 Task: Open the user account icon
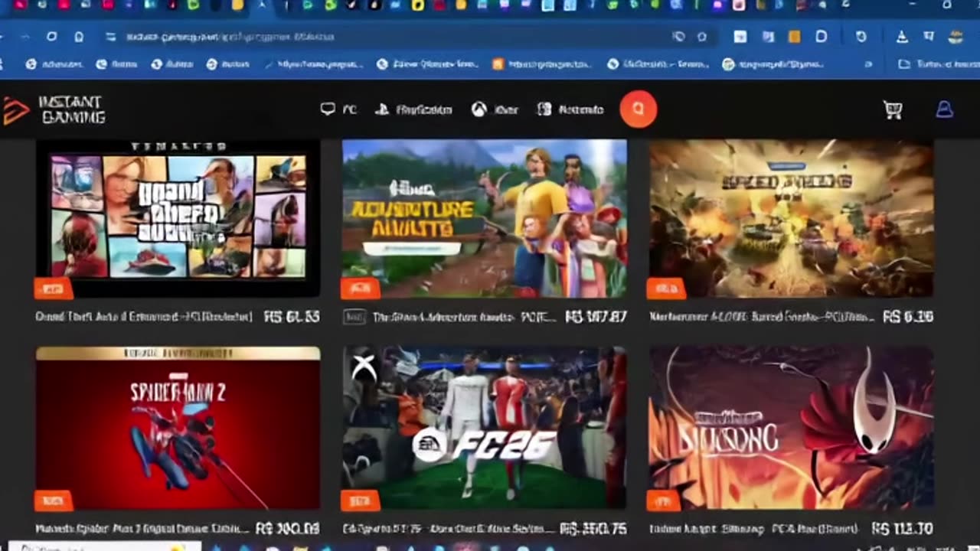click(944, 109)
